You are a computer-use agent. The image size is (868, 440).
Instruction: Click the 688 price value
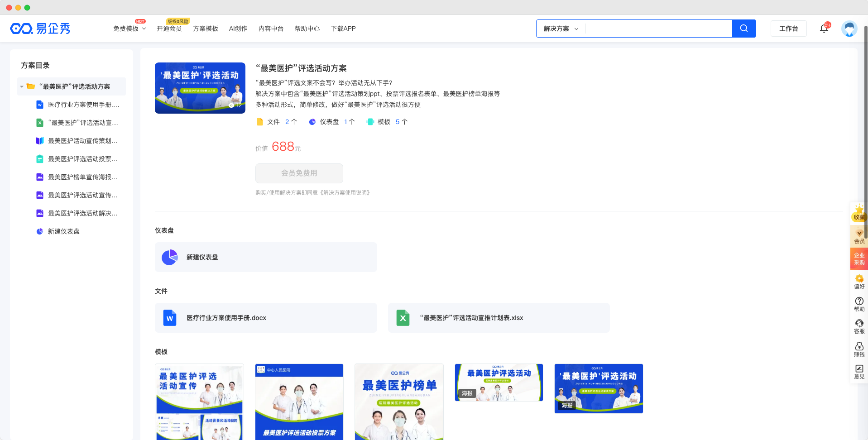tap(283, 147)
